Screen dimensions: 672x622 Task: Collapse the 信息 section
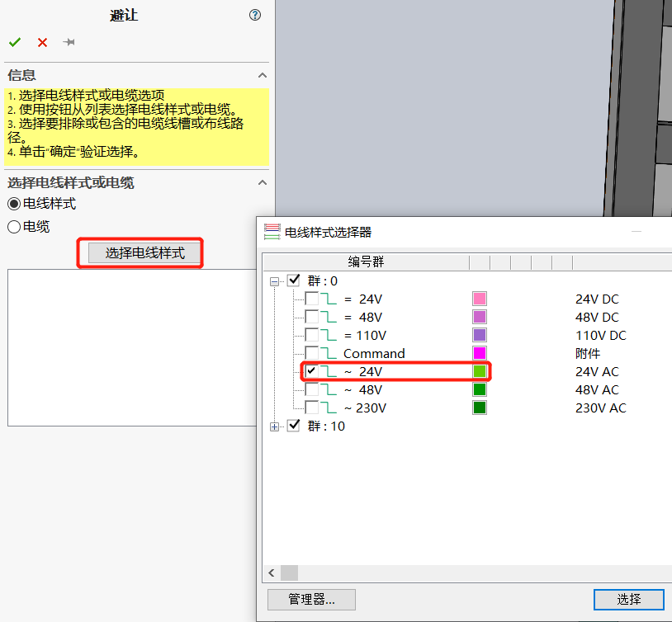coord(263,75)
